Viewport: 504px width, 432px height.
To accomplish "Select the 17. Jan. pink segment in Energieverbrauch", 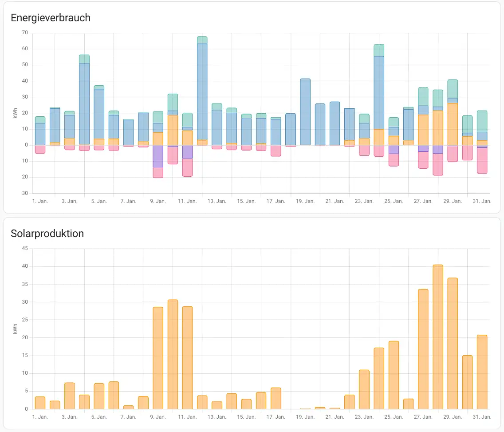I will click(276, 151).
